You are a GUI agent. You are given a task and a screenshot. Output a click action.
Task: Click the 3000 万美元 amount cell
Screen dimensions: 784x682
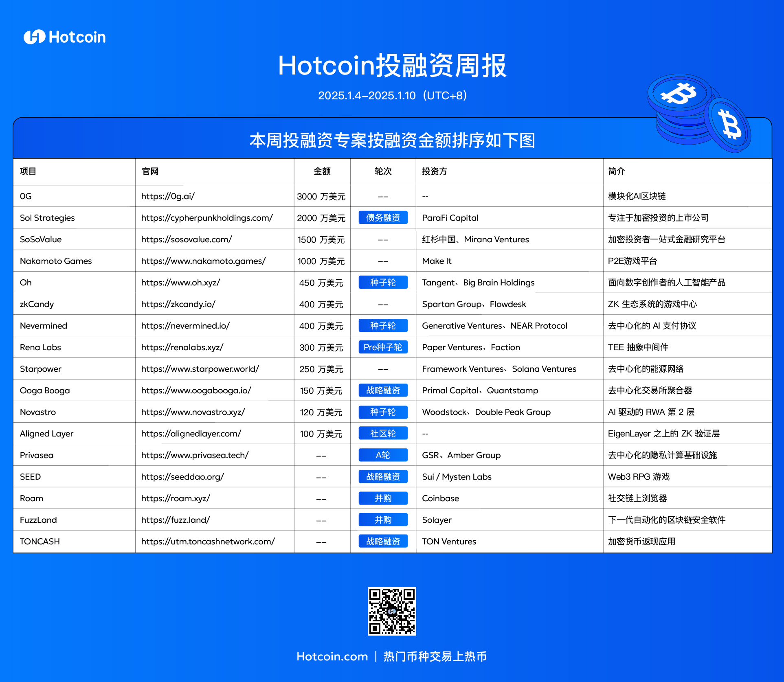pyautogui.click(x=321, y=197)
